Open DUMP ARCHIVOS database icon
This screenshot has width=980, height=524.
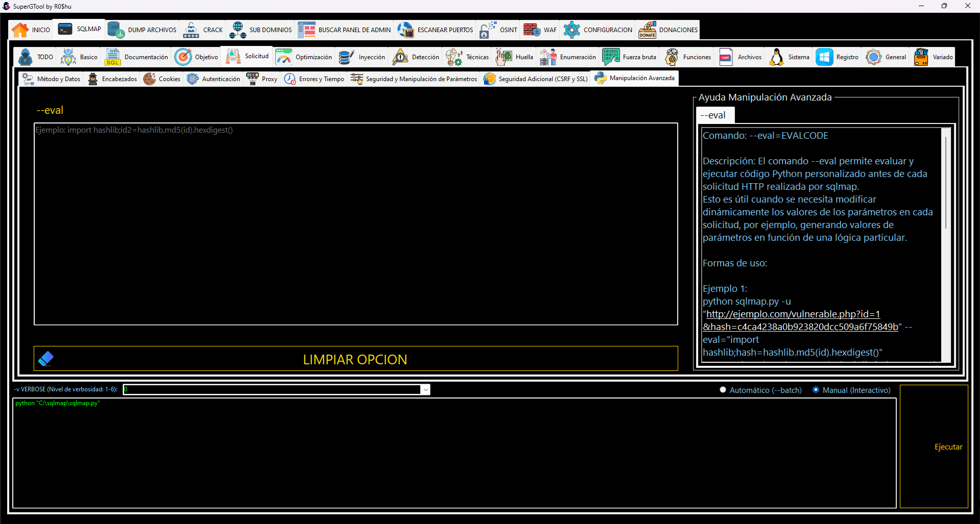pyautogui.click(x=116, y=30)
